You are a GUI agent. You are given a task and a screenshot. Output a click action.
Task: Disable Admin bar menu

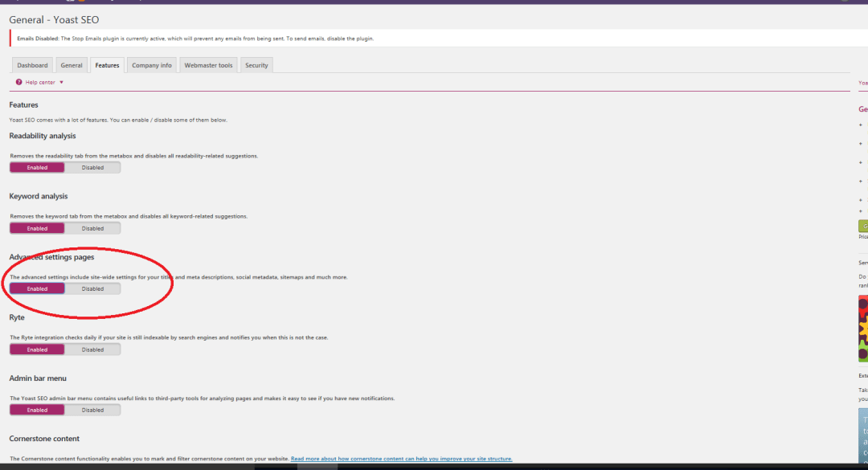click(x=92, y=410)
